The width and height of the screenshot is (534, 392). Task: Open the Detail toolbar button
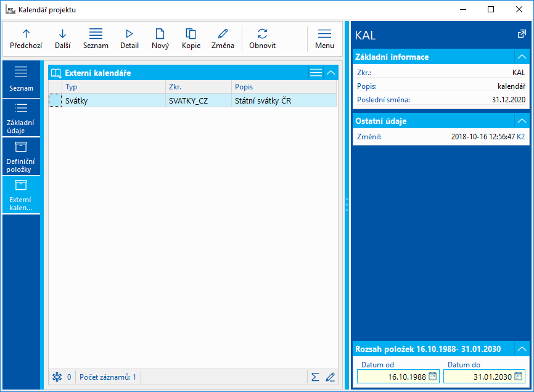129,39
